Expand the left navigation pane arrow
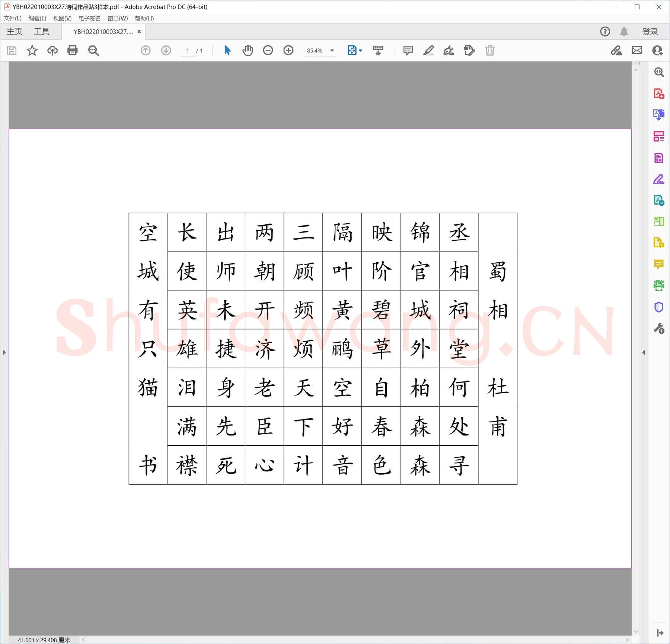This screenshot has height=644, width=670. pos(4,352)
